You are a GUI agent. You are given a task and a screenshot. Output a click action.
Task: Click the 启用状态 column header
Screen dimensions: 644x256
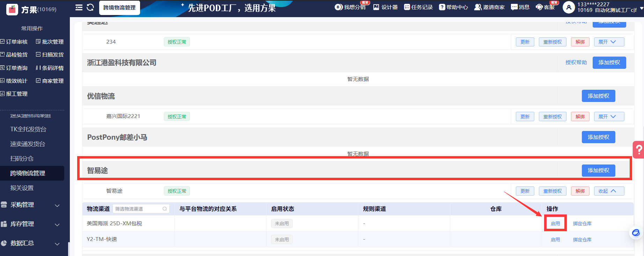(x=283, y=209)
